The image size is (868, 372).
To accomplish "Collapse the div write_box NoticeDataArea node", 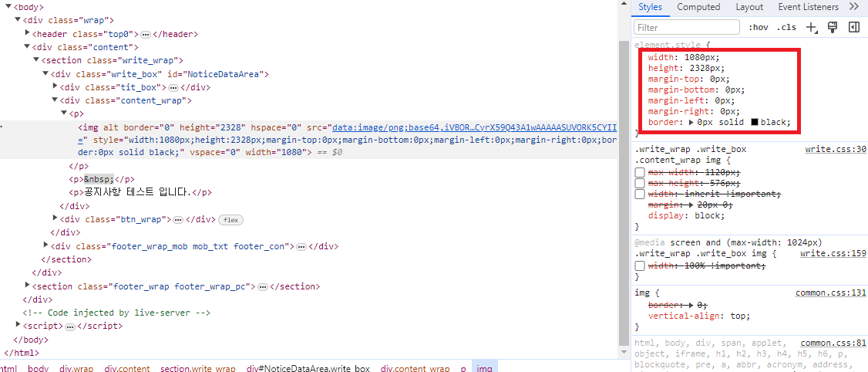I will [x=45, y=74].
